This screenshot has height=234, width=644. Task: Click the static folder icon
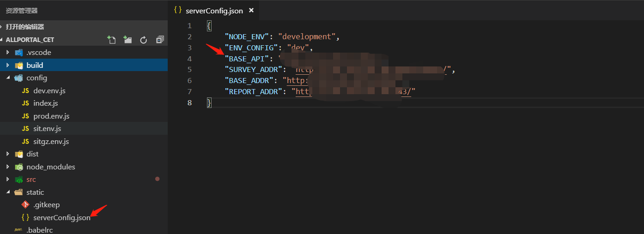[x=19, y=192]
